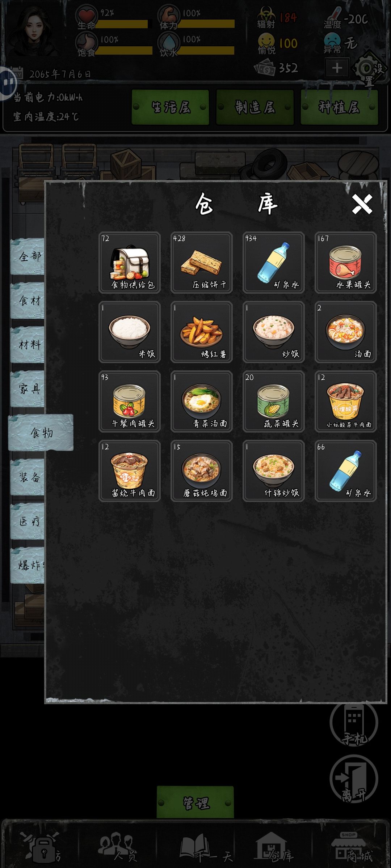Viewport: 391px width, 868px height.
Task: Choose the 烤红薯 roasted sweet potato item
Action: pos(202,332)
